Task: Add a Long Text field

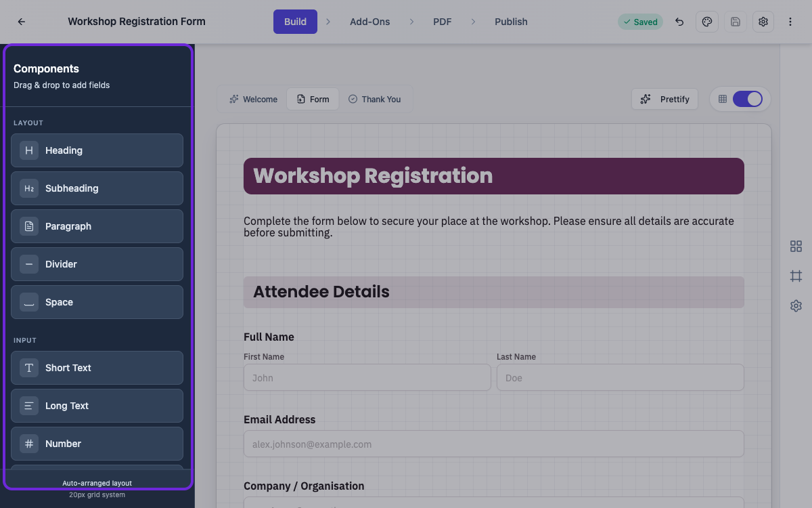Action: click(97, 406)
